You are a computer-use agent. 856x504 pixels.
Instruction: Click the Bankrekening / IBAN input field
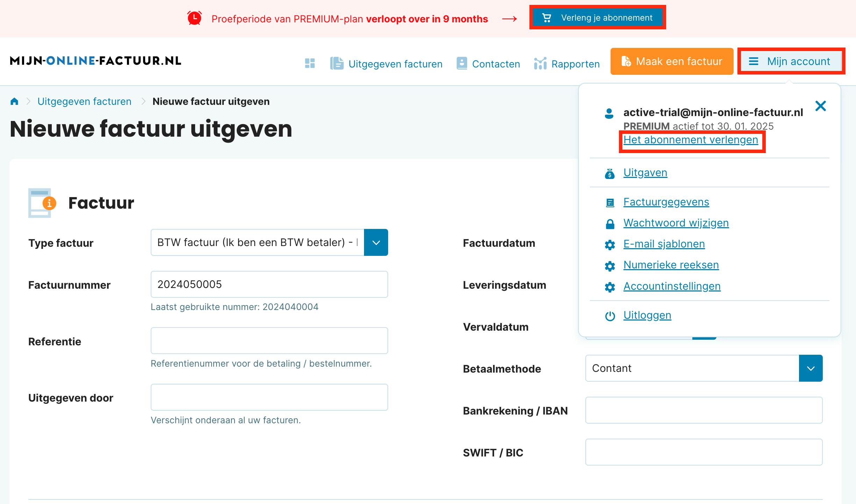tap(704, 410)
